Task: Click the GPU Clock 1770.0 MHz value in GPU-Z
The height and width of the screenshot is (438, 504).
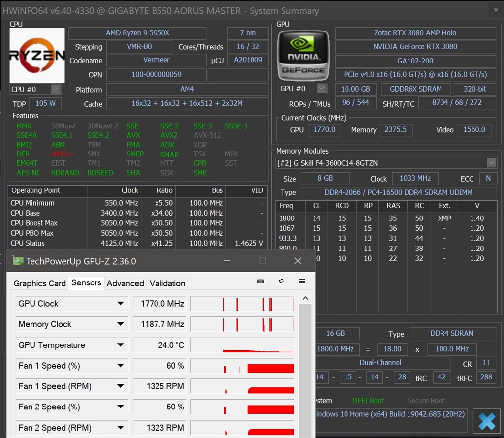Action: (159, 303)
